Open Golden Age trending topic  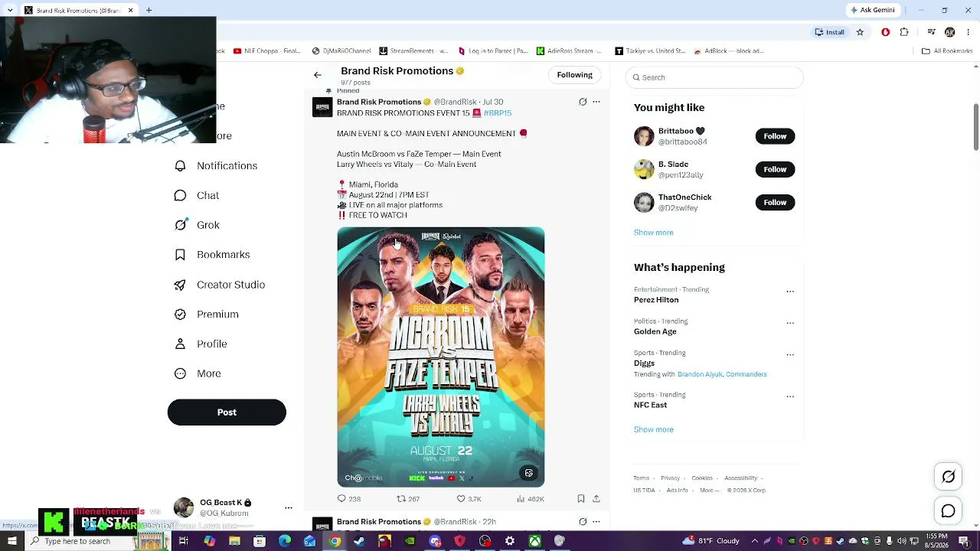pyautogui.click(x=655, y=331)
